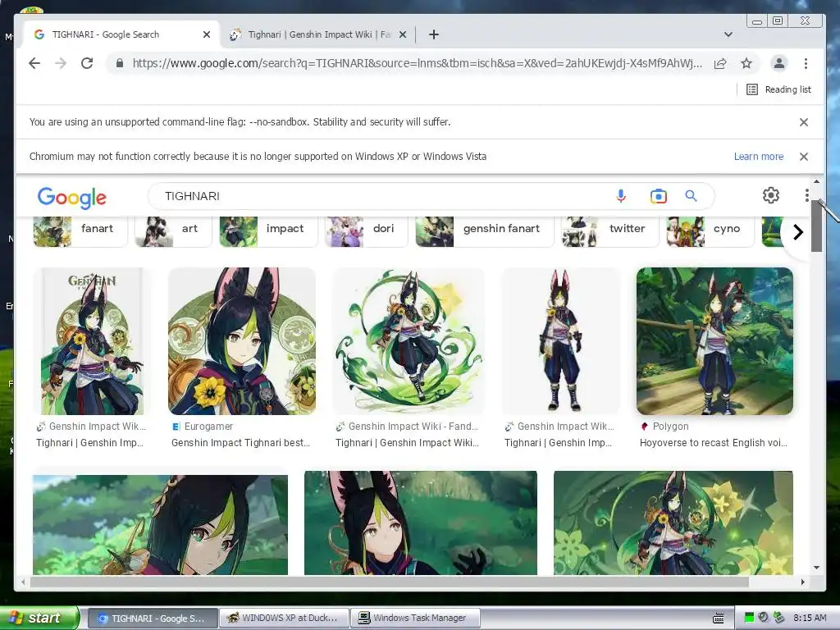Filter results by genshin fanart chip

coord(484,231)
